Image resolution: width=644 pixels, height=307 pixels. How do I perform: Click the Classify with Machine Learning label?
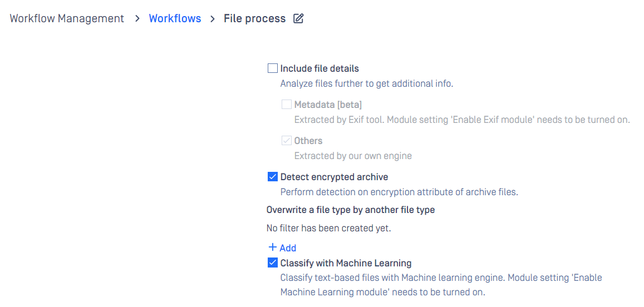coord(346,263)
